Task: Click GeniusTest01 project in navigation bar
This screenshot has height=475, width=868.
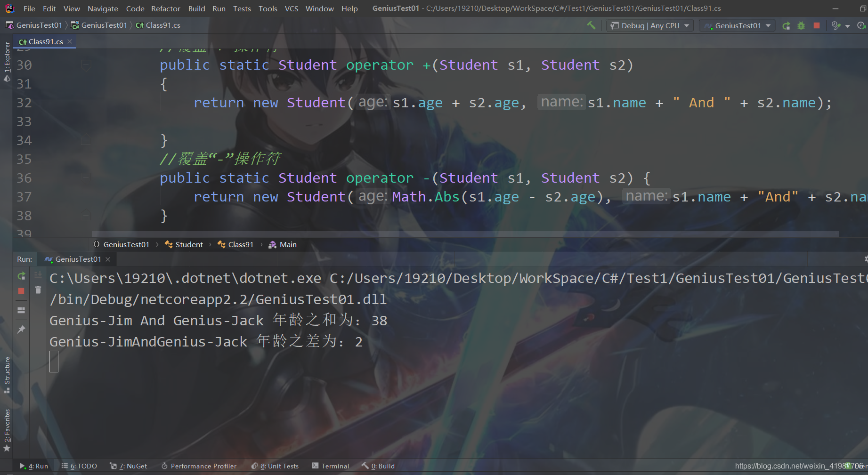Action: coord(99,25)
